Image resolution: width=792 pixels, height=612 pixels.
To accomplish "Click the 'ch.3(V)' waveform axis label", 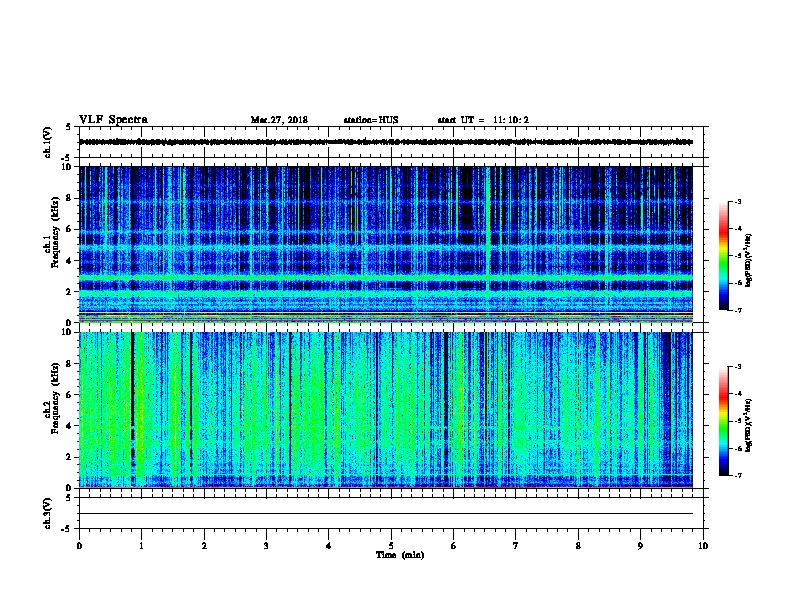I will (x=47, y=513).
